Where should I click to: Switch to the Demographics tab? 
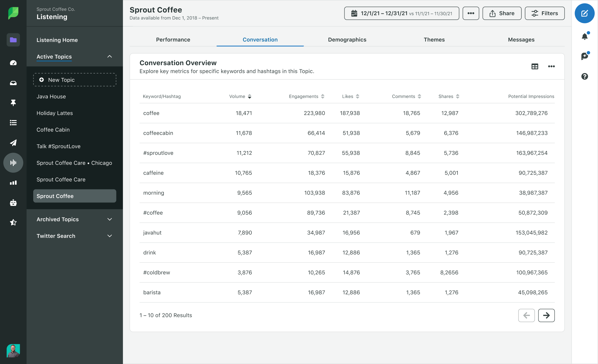[x=347, y=39]
